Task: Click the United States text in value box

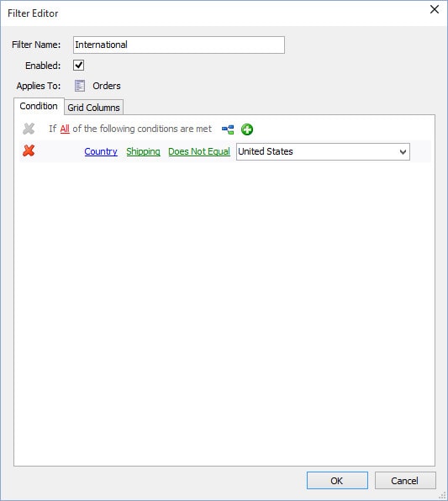Action: (266, 151)
